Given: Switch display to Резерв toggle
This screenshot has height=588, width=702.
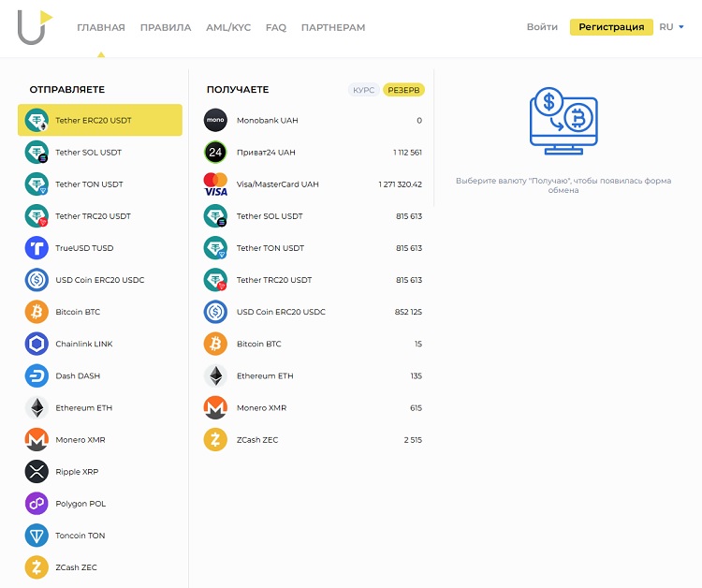Looking at the screenshot, I should [403, 90].
